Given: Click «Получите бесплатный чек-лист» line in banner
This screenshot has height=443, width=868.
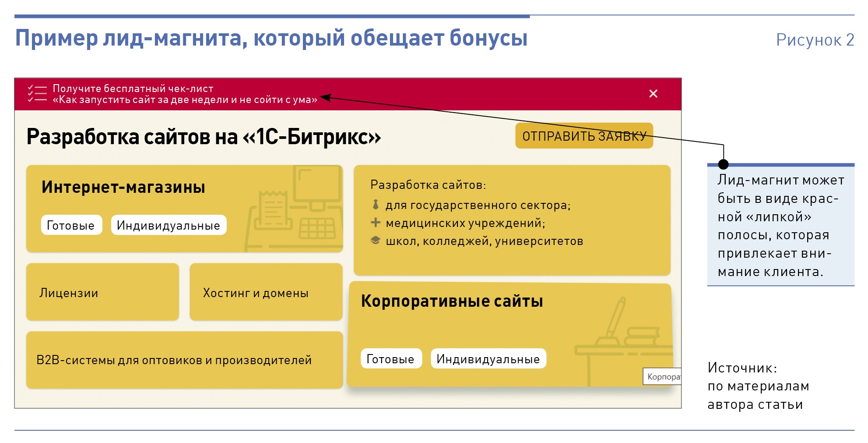Looking at the screenshot, I should tap(133, 89).
